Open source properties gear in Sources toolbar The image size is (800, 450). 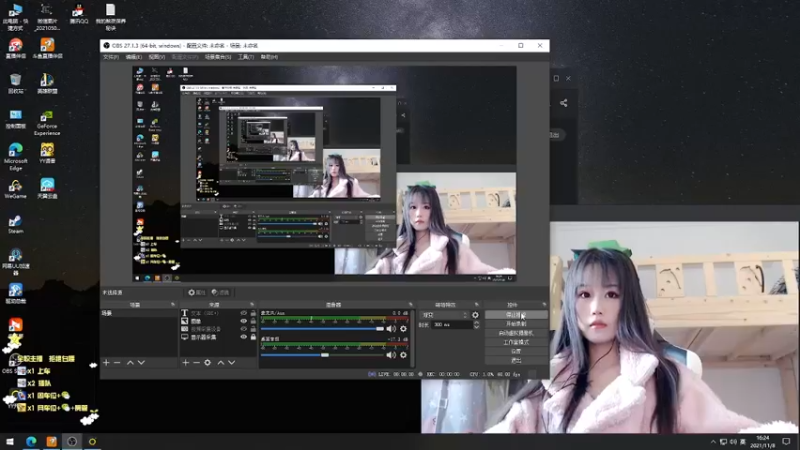point(208,363)
